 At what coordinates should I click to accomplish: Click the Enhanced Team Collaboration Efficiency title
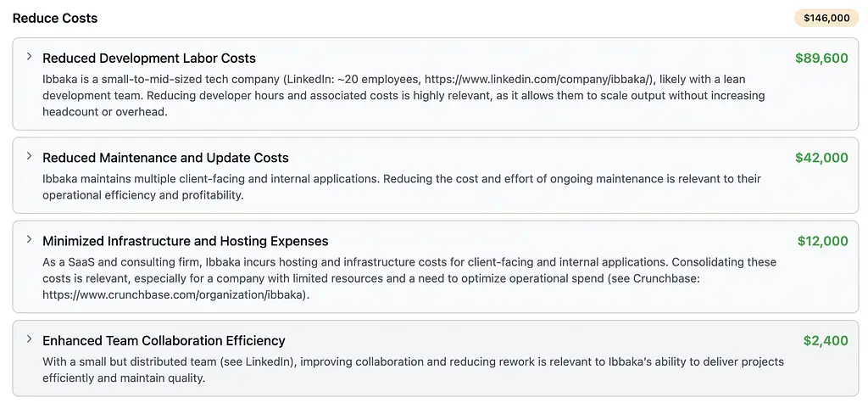164,341
